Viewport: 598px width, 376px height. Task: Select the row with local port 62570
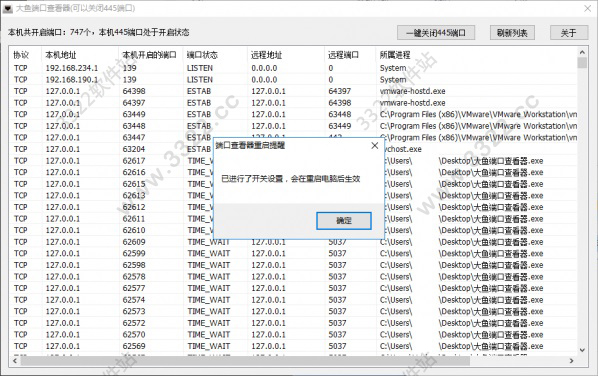click(293, 335)
